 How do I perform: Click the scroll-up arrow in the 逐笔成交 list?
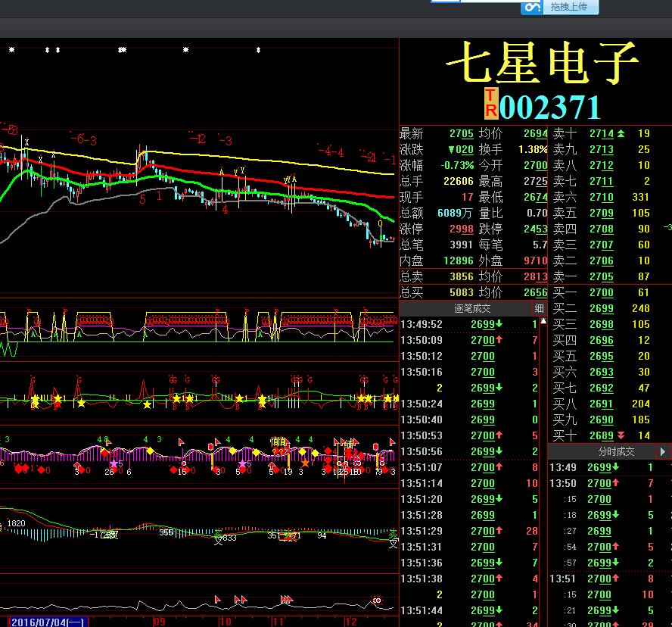(543, 321)
